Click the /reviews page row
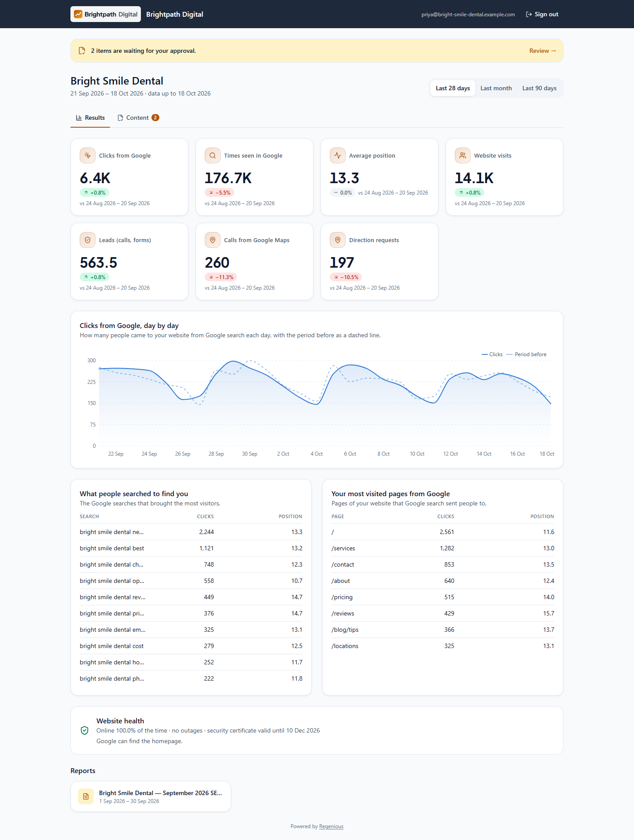 (443, 613)
